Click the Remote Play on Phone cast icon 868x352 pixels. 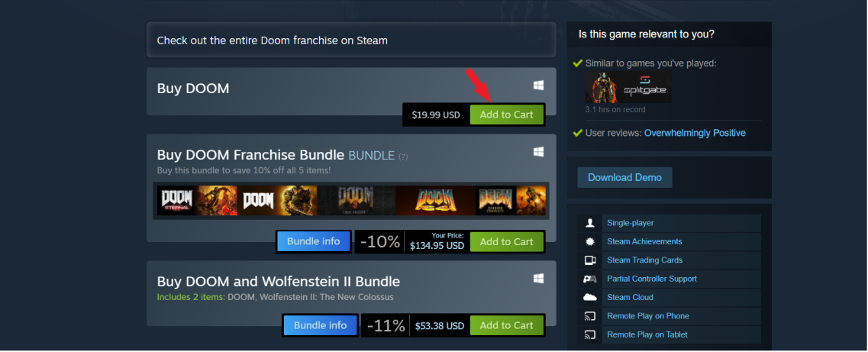[589, 316]
